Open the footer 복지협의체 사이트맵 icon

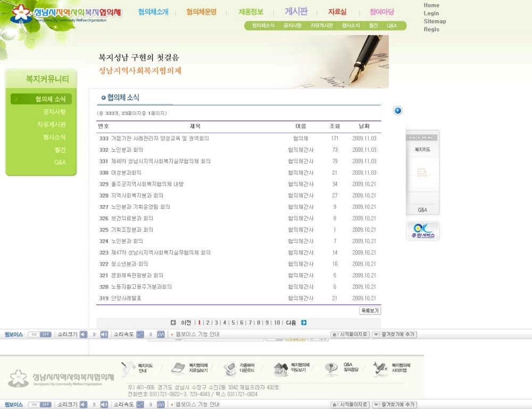(380, 367)
